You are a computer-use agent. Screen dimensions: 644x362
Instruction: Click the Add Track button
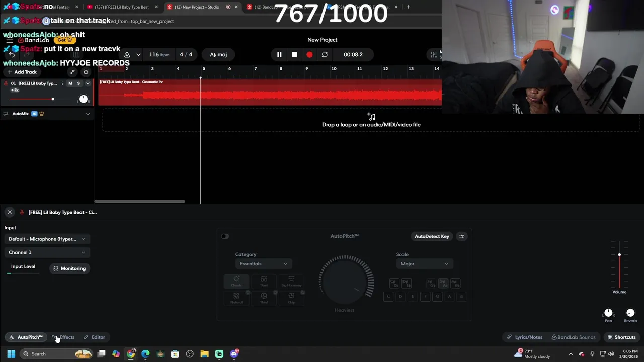point(22,72)
